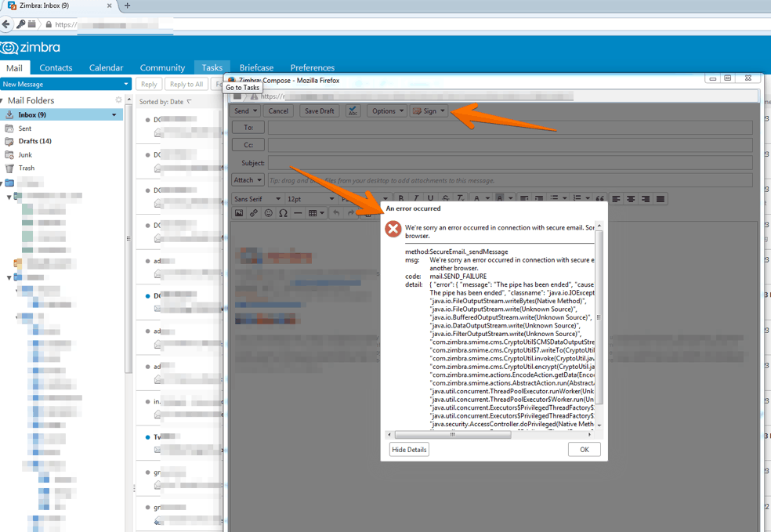
Task: Justify text in compose editor
Action: (661, 199)
